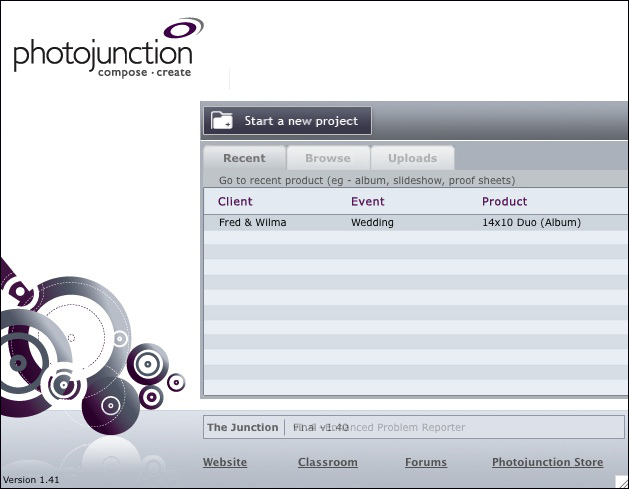Sort by the Client column header
629x489 pixels.
(x=235, y=201)
